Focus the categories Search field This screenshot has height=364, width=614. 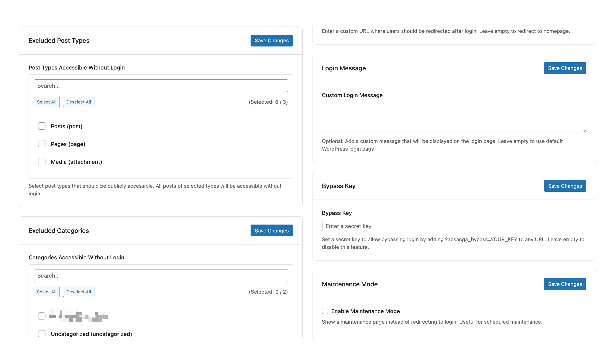pyautogui.click(x=161, y=275)
